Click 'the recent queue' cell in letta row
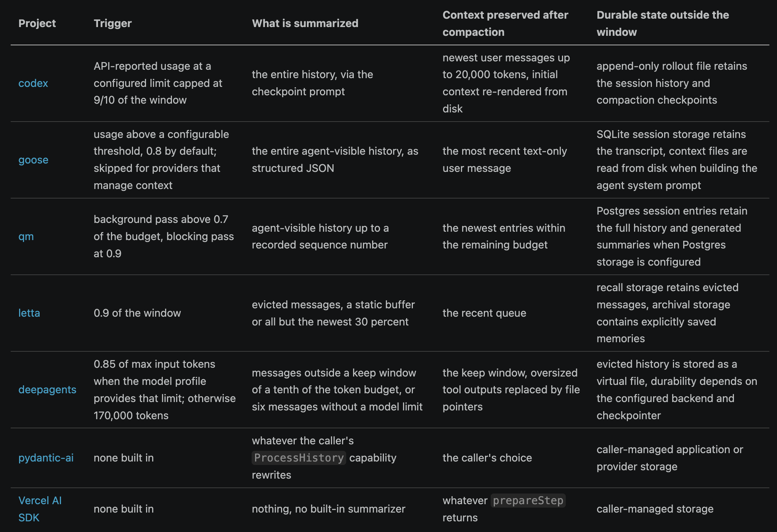777x532 pixels. pyautogui.click(x=484, y=313)
